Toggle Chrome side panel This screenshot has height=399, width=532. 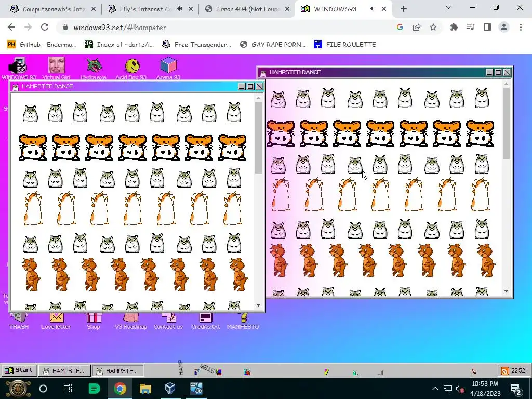(487, 27)
